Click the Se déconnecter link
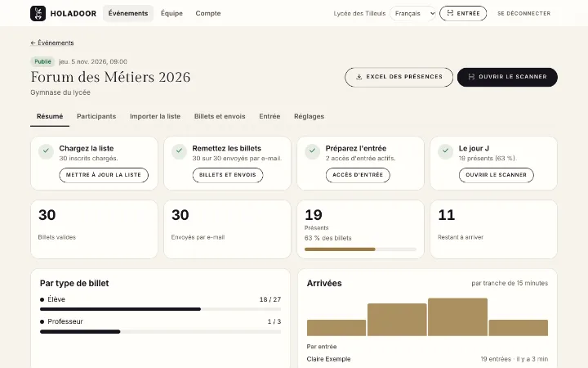The width and height of the screenshot is (588, 368). [523, 14]
